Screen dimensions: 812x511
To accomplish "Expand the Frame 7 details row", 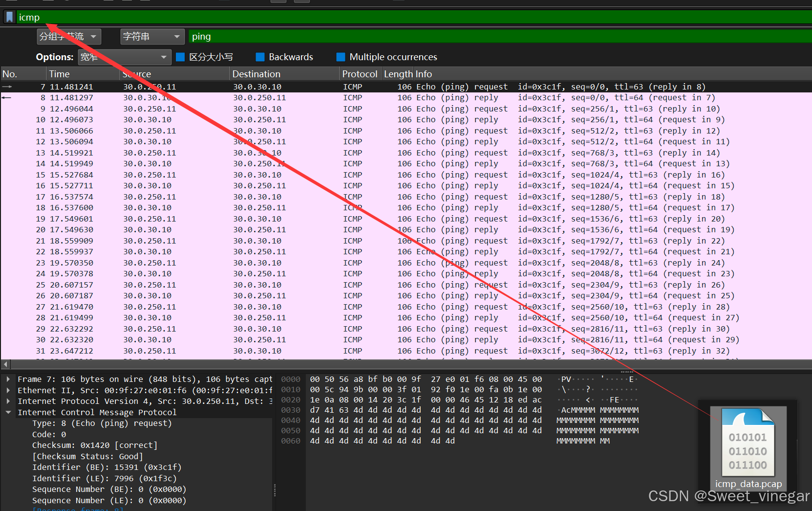I will (8, 379).
